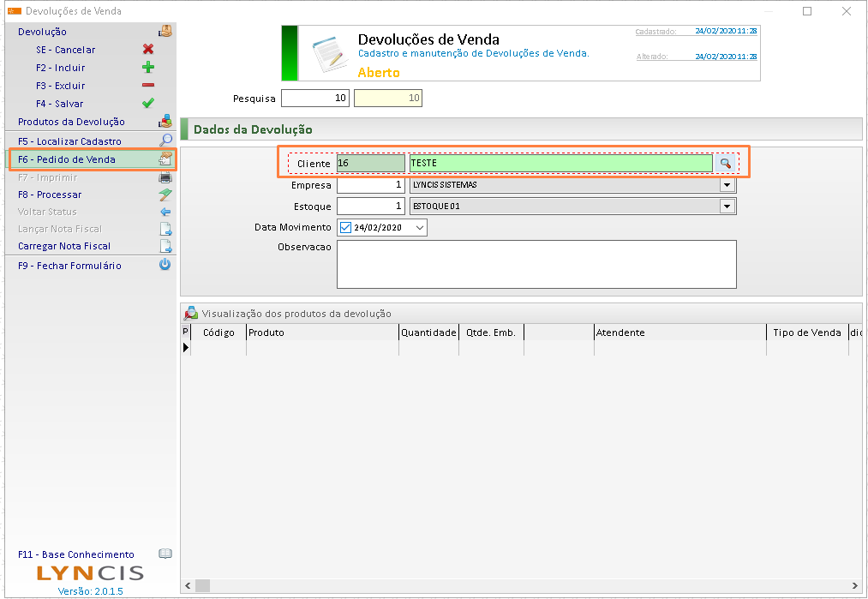Click Carregar Nota Fiscal

coord(64,246)
